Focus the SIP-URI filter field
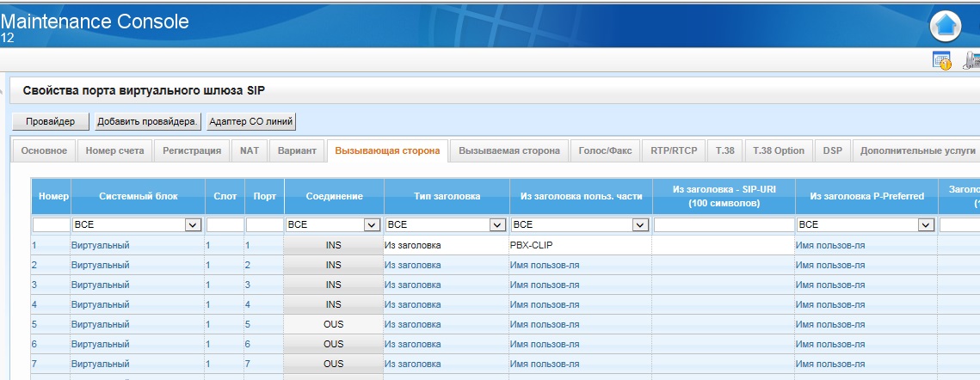The image size is (980, 380). coord(723,224)
